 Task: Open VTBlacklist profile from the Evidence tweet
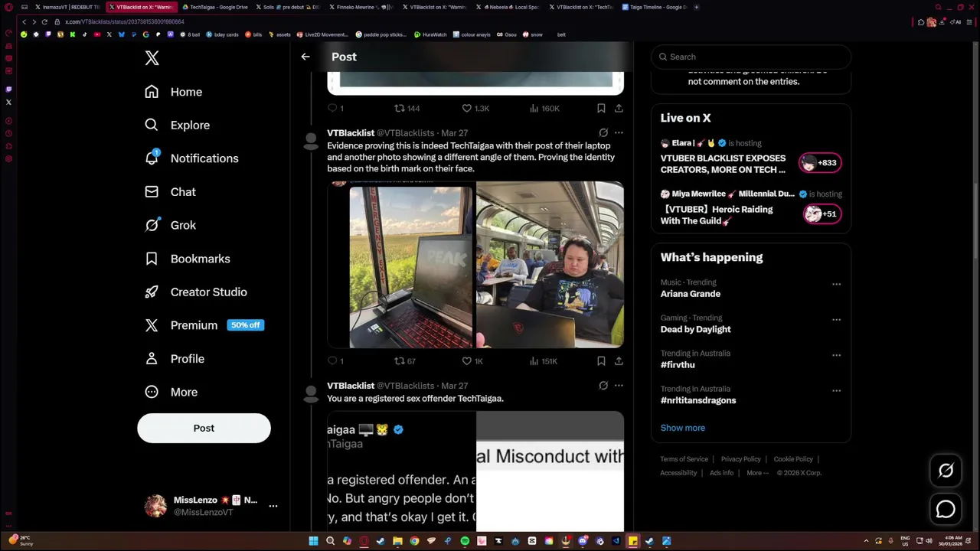point(351,133)
